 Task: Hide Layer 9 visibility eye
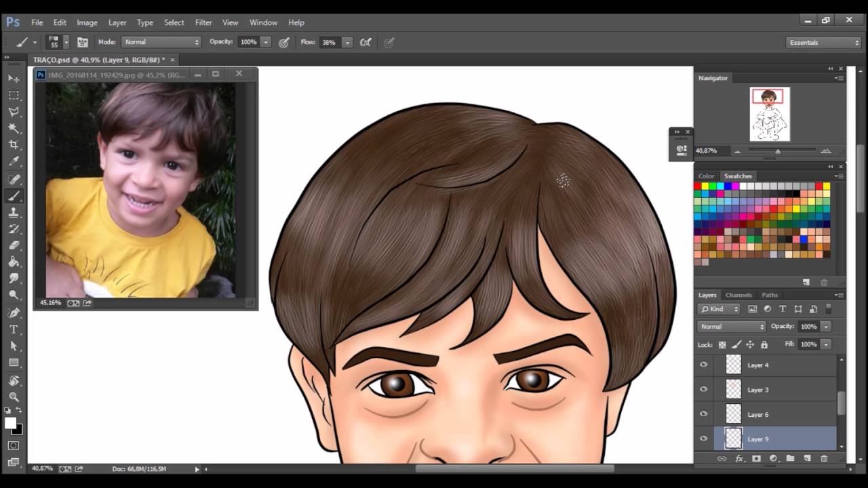(704, 439)
